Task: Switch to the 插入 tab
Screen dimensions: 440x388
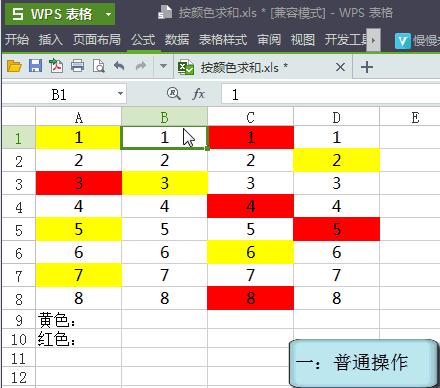Action: 51,40
